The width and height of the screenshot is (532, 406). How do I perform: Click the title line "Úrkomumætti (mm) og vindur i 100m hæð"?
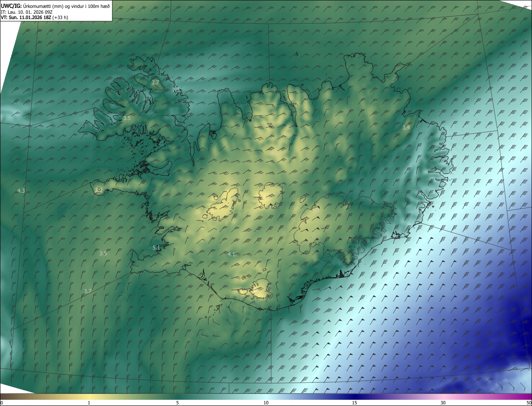(67, 6)
